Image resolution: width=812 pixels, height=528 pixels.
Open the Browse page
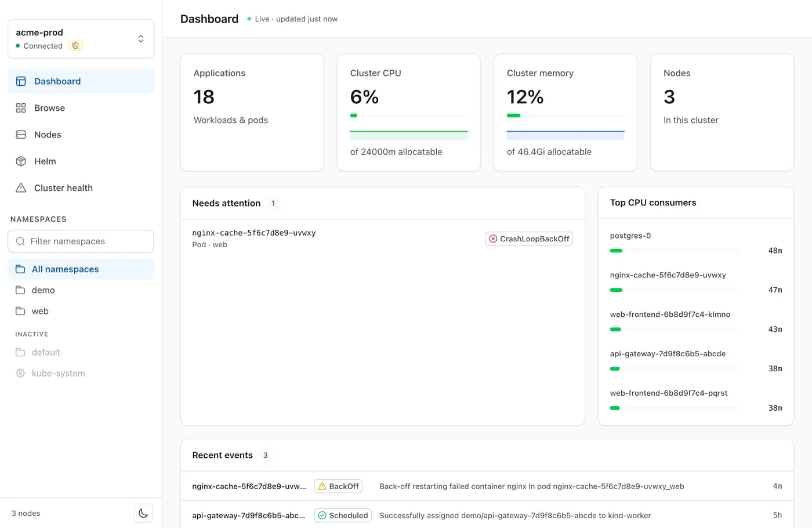pos(81,108)
